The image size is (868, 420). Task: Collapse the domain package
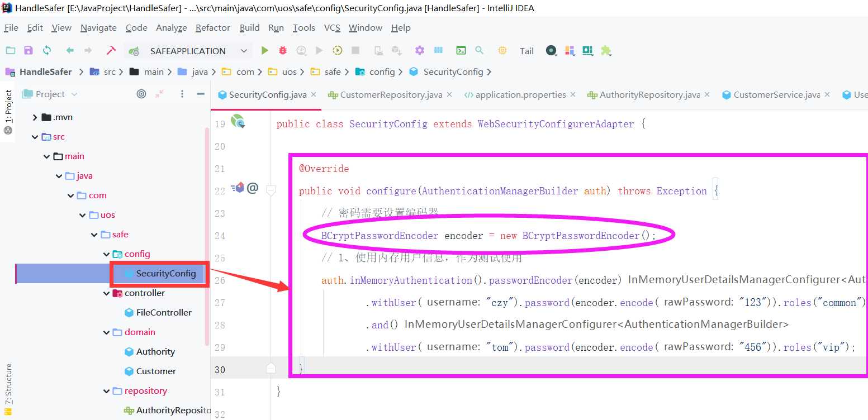pyautogui.click(x=106, y=332)
